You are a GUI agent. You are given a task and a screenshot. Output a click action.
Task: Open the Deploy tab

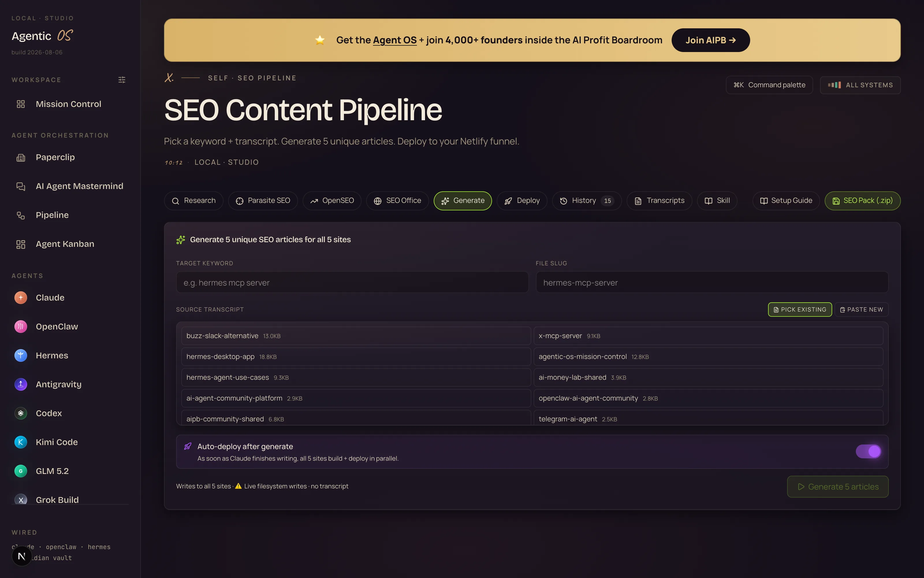(x=522, y=201)
